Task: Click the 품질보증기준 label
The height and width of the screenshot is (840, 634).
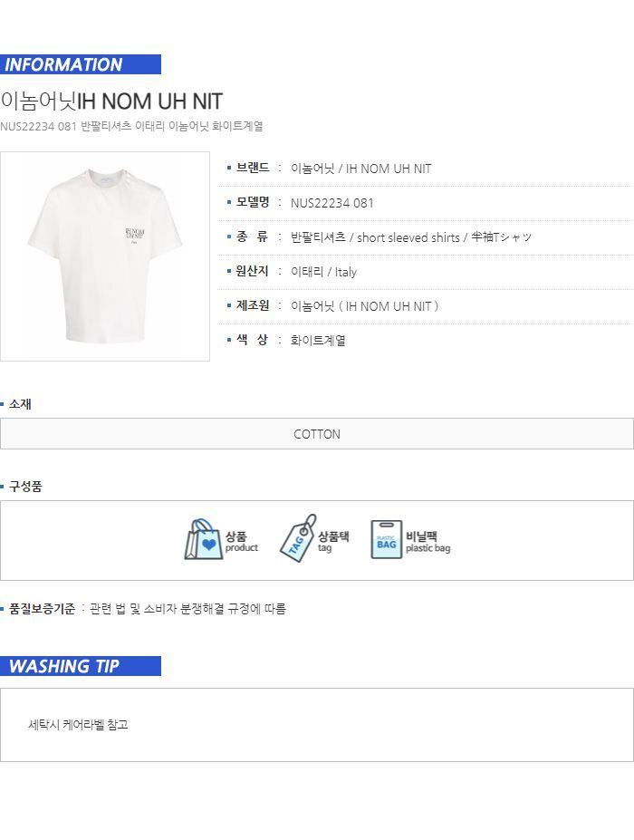Action: [x=42, y=609]
